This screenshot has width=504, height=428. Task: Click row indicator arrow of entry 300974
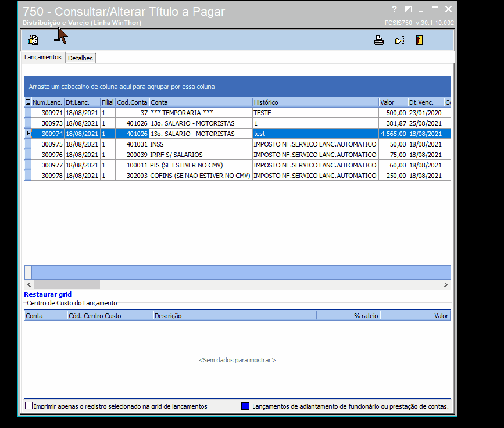pos(28,133)
